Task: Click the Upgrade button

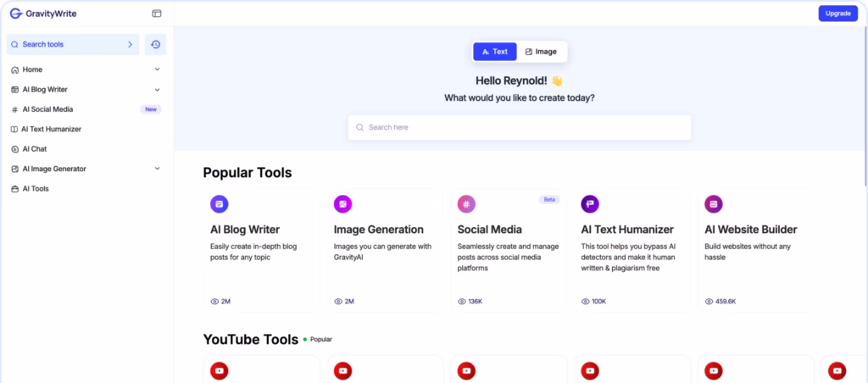Action: (838, 14)
